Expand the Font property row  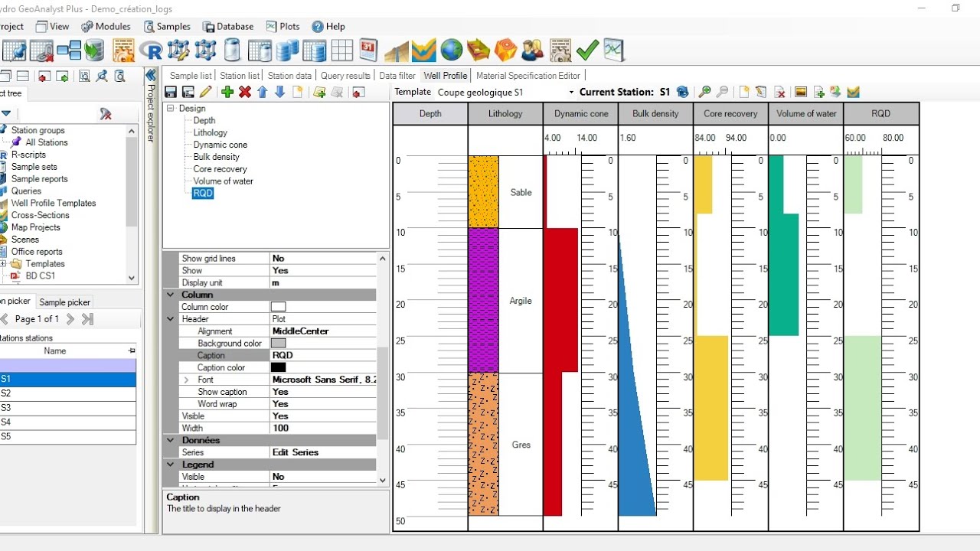(186, 380)
